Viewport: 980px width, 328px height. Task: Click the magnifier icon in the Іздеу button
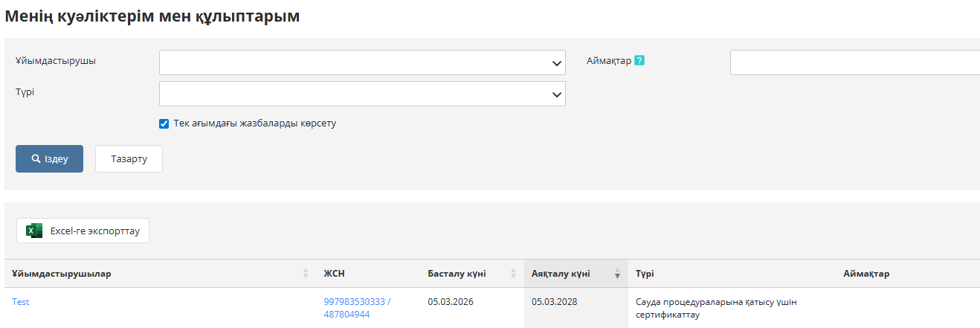coord(36,159)
